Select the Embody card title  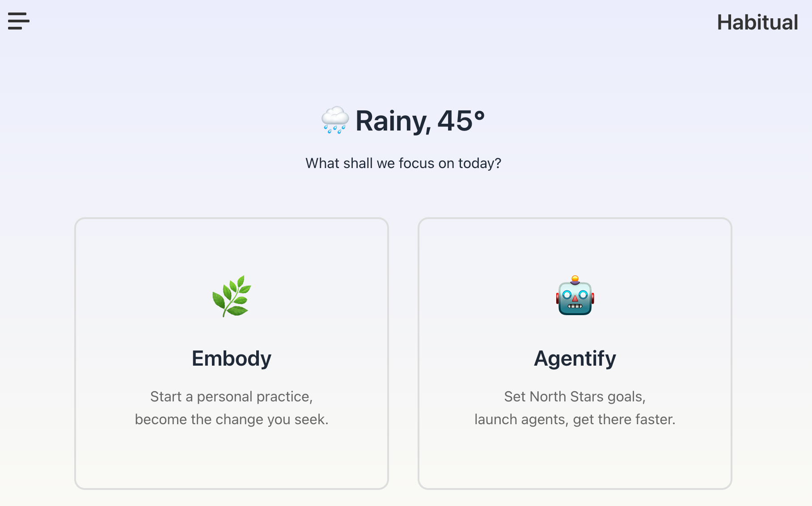coord(232,358)
